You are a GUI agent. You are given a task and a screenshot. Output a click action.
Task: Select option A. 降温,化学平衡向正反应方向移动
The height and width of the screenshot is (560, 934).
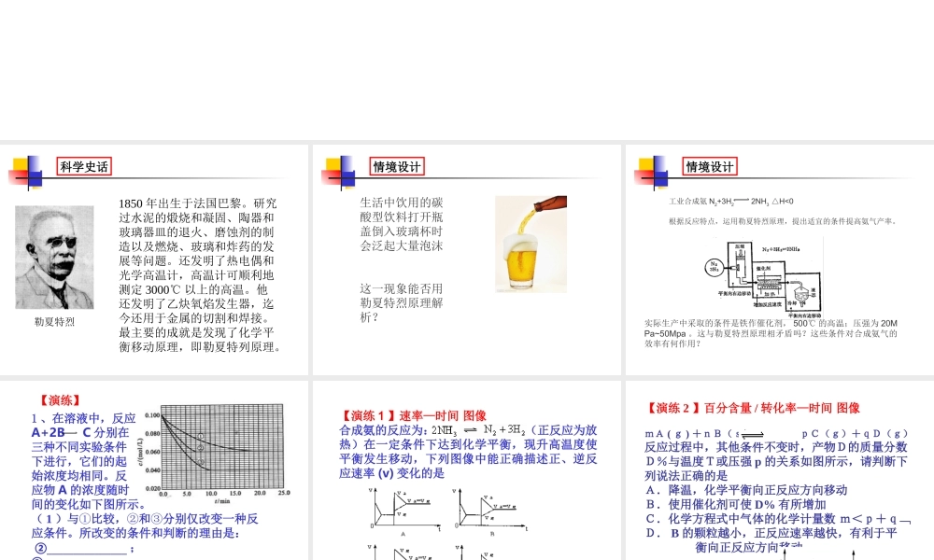tap(746, 490)
